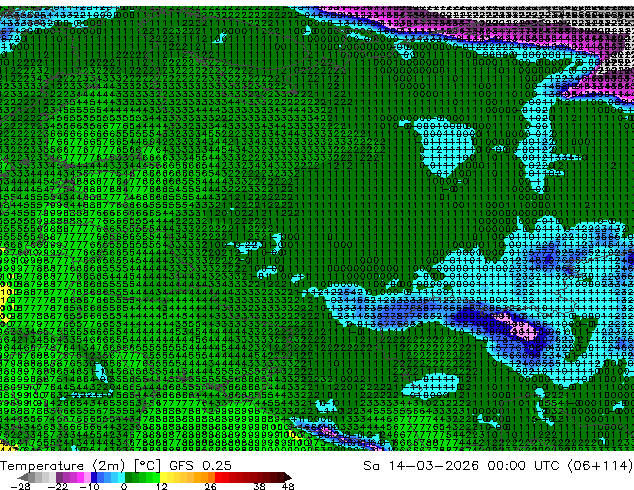634x490 pixels.
Task: Click the "(06+114)" forecast run text
Action: 601,466
